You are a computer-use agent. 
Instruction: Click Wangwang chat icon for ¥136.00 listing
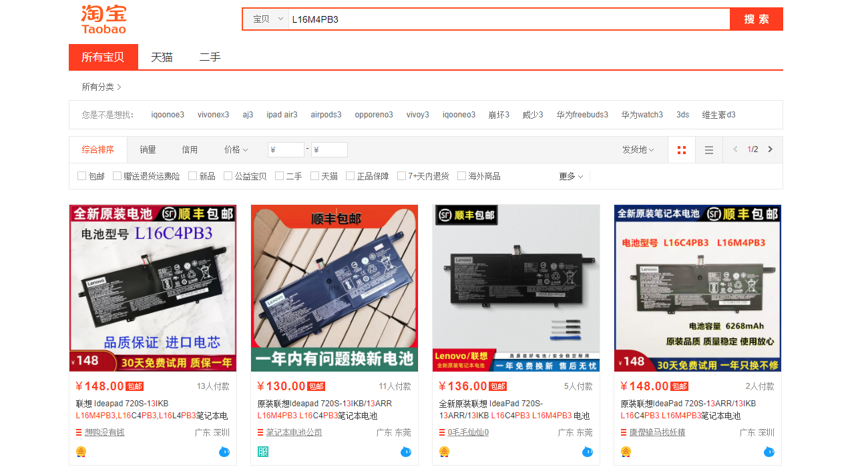coord(587,452)
